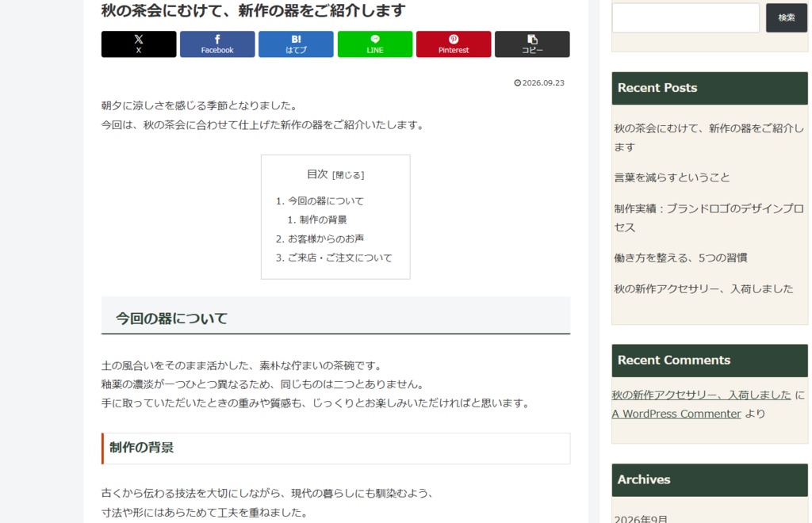The image size is (812, 523).
Task: Open recent post 働き方を整える、5つの習慣
Action: [680, 258]
